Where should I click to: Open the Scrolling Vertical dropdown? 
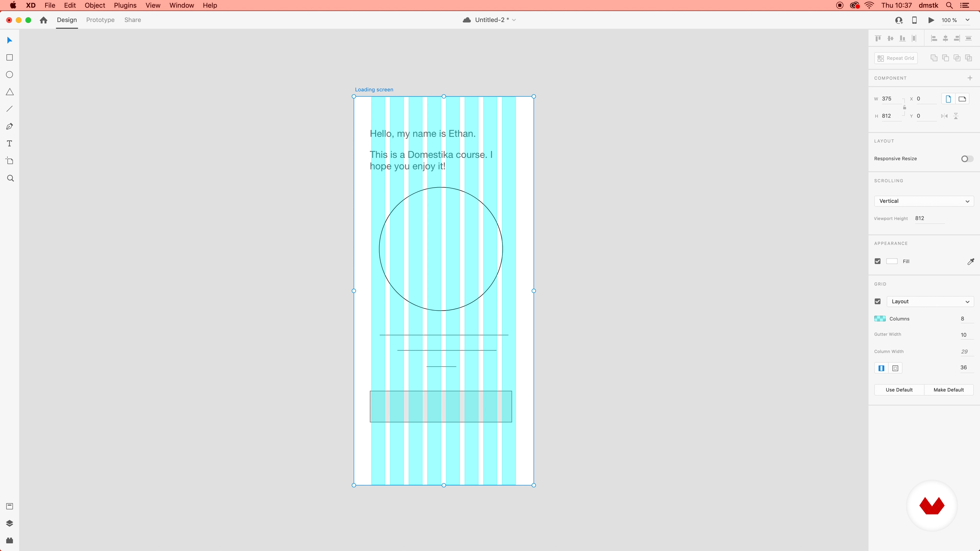924,201
